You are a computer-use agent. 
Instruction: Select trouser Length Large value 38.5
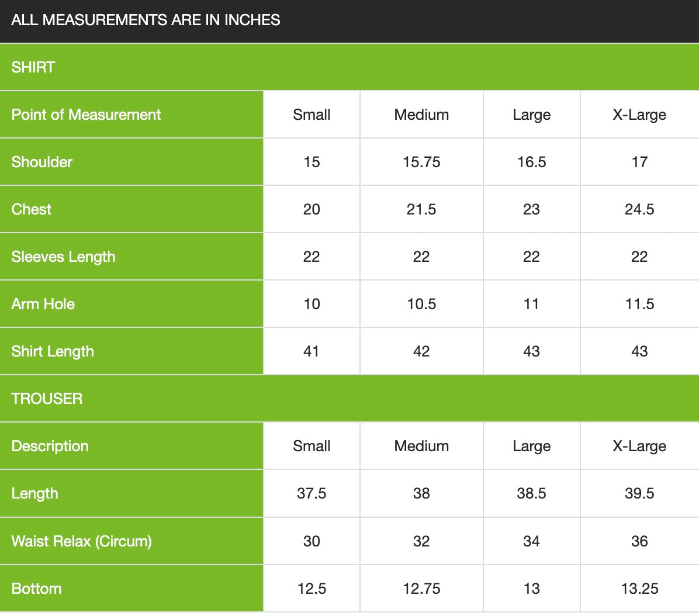click(531, 493)
